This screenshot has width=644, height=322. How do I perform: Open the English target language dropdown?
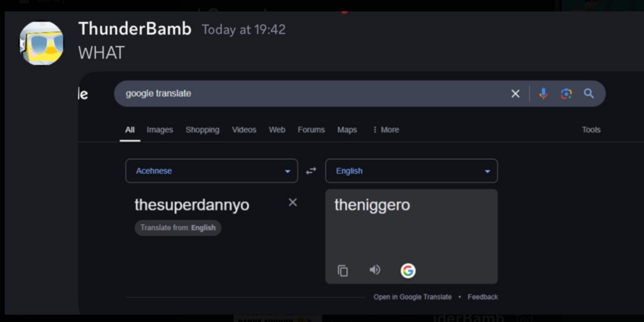point(411,171)
